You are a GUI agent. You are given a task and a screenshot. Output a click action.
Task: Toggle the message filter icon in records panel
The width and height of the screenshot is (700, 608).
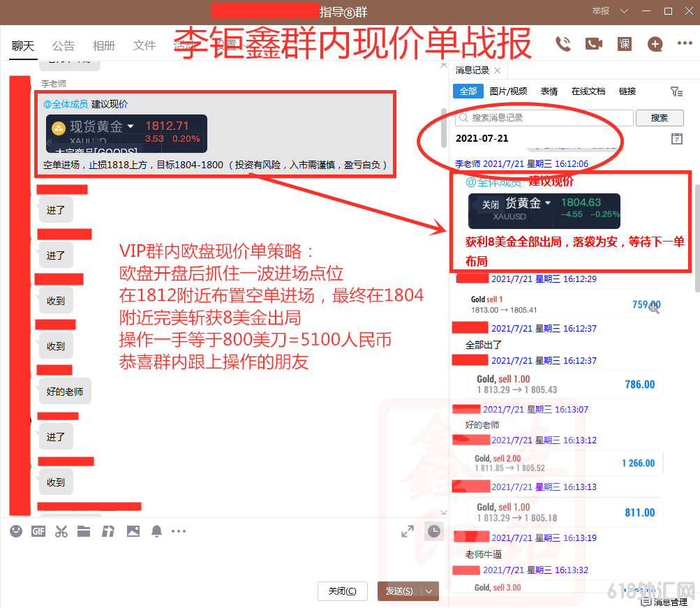point(676,91)
